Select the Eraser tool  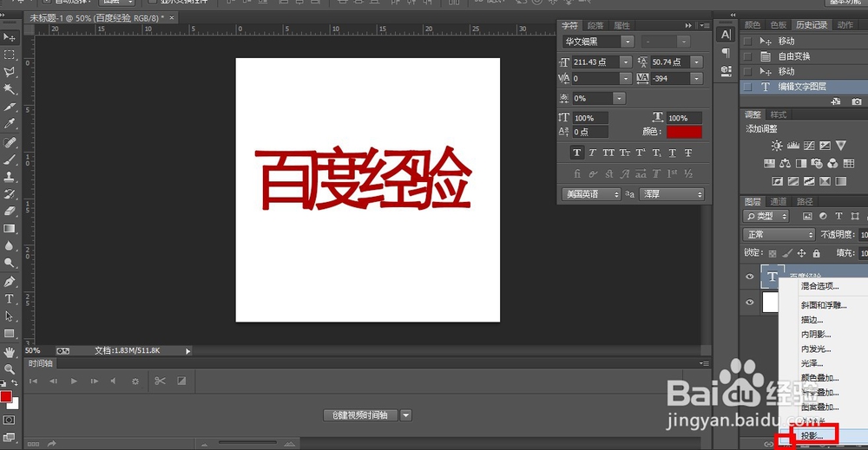pyautogui.click(x=10, y=212)
